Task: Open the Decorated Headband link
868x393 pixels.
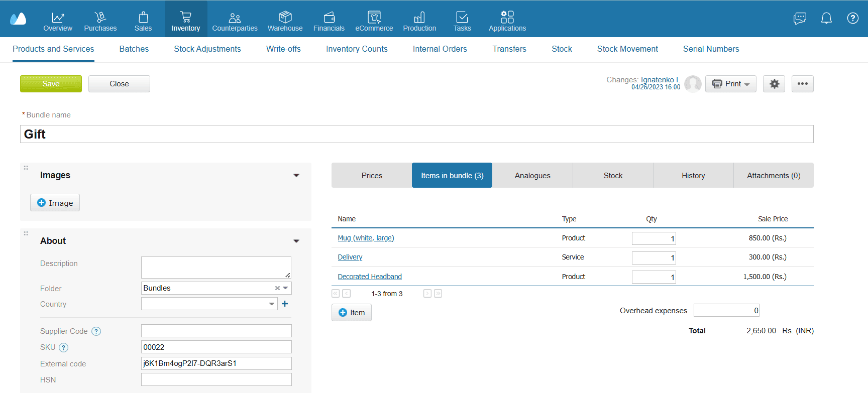Action: pyautogui.click(x=370, y=277)
